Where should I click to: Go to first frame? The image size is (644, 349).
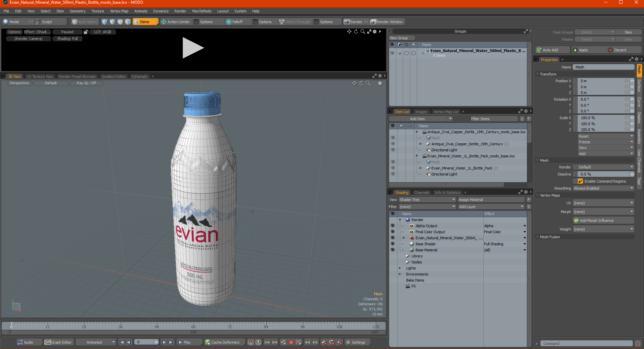tap(121, 342)
